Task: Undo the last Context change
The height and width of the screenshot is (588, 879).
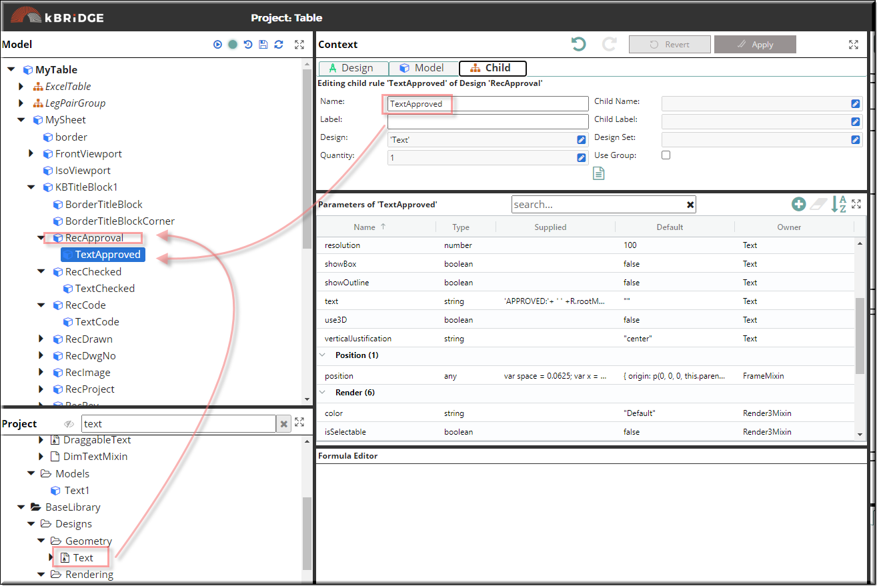Action: 579,44
